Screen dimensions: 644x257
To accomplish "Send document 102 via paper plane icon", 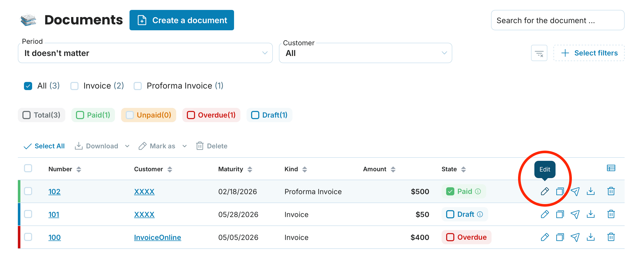I will pyautogui.click(x=575, y=191).
